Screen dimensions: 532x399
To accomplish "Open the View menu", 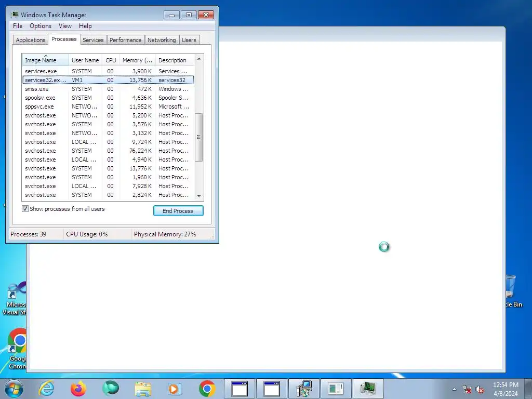I will point(65,26).
